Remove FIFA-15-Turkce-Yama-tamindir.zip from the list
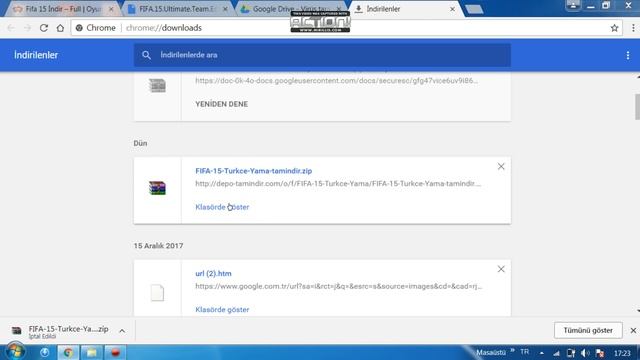Viewport: 640px width, 360px height. coord(501,167)
